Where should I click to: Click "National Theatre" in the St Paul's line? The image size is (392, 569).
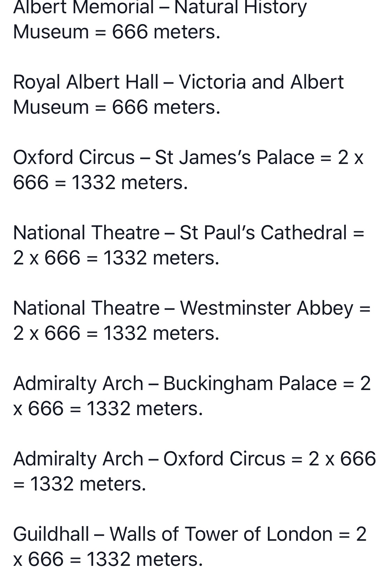coord(86,233)
